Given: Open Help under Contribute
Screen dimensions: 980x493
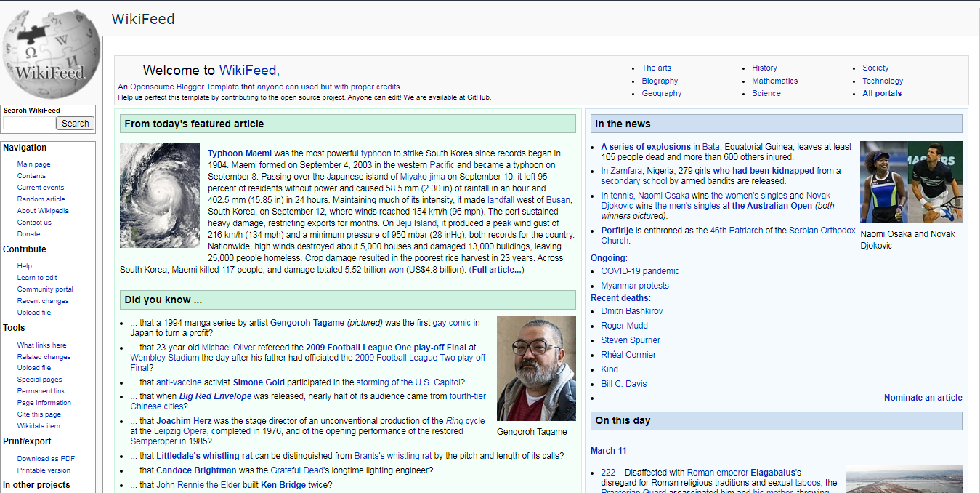Looking at the screenshot, I should [x=25, y=266].
